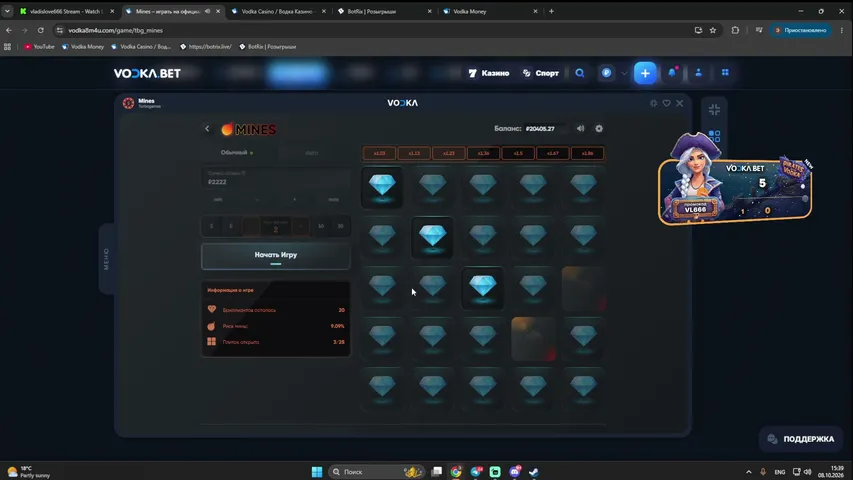Open Pirates Vodka promo banner
853x480 pixels.
point(735,182)
